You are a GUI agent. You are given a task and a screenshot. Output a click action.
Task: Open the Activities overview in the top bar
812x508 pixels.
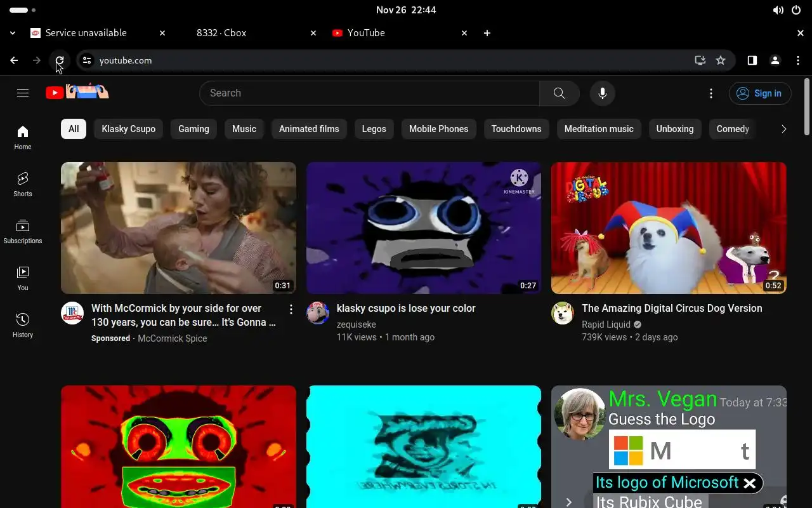pos(23,10)
